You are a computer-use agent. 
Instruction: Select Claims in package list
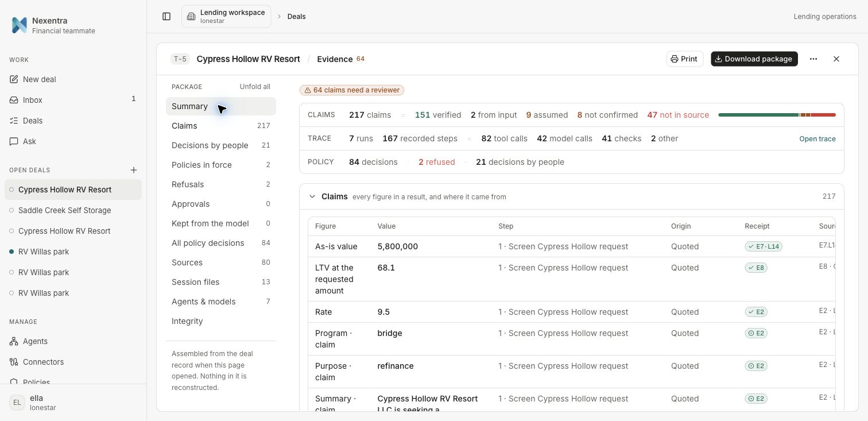click(x=221, y=126)
